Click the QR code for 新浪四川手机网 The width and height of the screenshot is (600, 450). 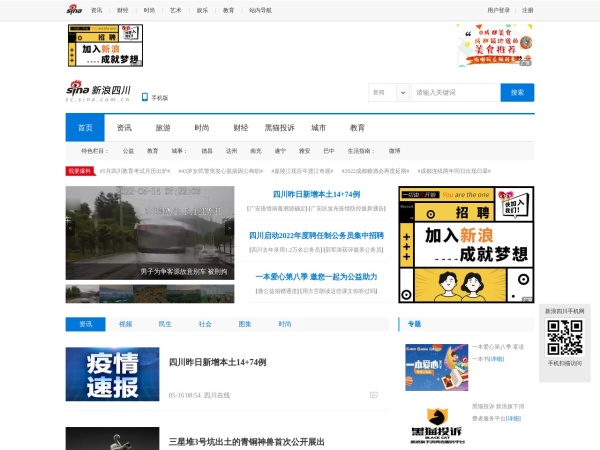[565, 338]
